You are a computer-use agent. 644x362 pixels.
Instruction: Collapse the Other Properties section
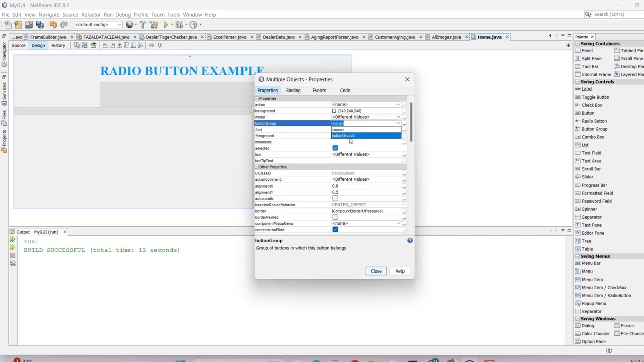pyautogui.click(x=256, y=167)
